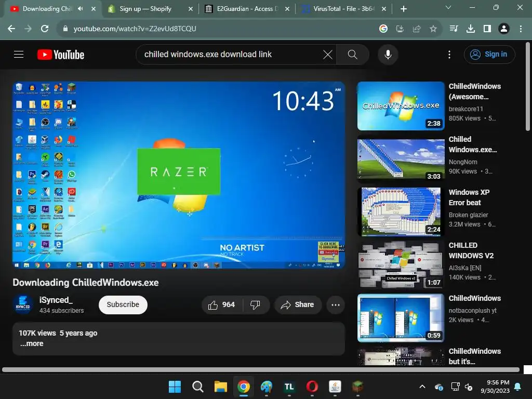Open Minecraft from the taskbar
The width and height of the screenshot is (532, 399).
click(x=357, y=387)
